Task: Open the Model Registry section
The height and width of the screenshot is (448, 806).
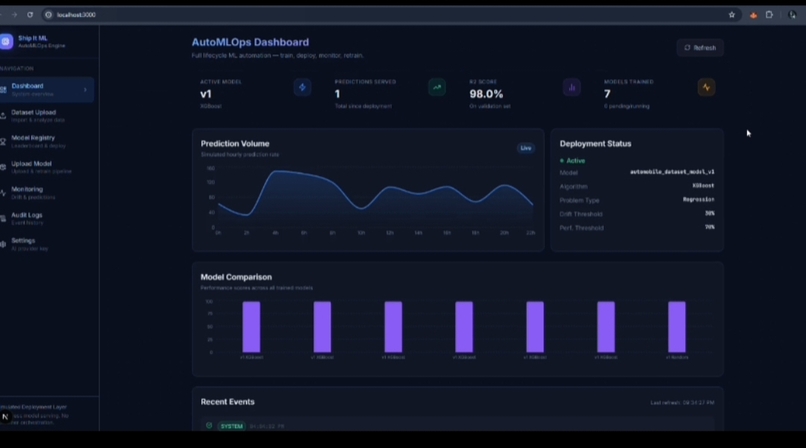Action: tap(47, 141)
